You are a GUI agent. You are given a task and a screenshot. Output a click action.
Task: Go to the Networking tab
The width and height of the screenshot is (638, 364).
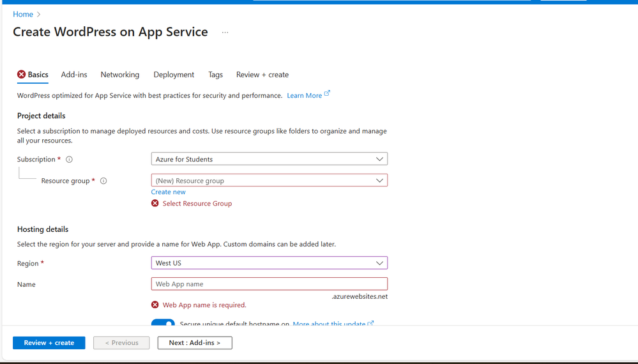click(119, 75)
